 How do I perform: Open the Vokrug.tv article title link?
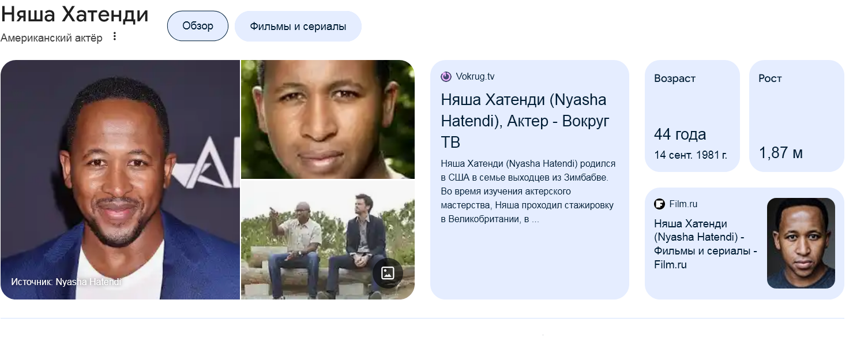pyautogui.click(x=525, y=121)
